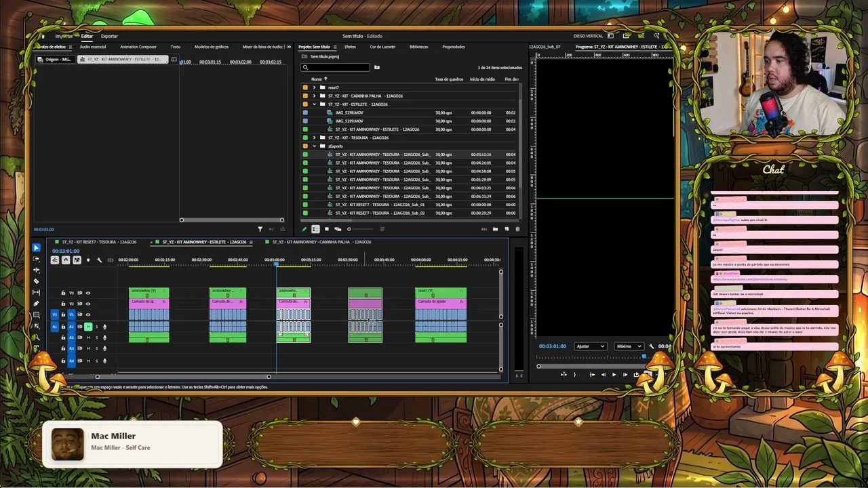Click the Project panel thumbnail zoom slider
Screen dimensions: 868x488
[363, 229]
